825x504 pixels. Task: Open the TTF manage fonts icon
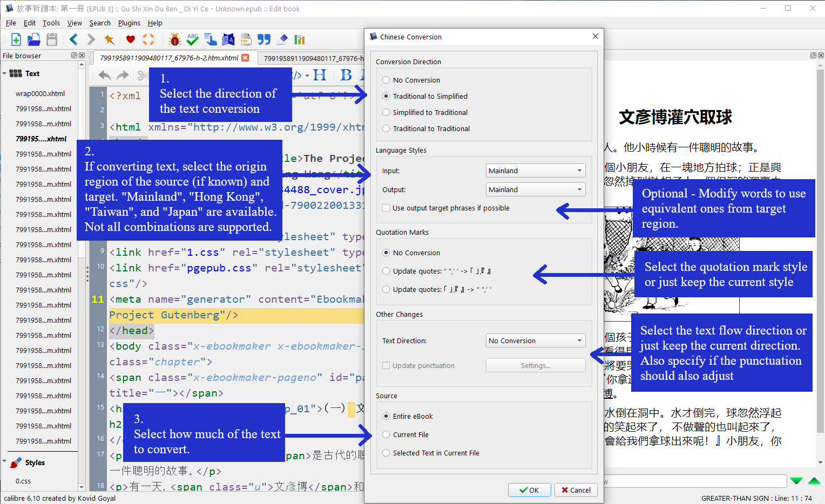(x=246, y=39)
